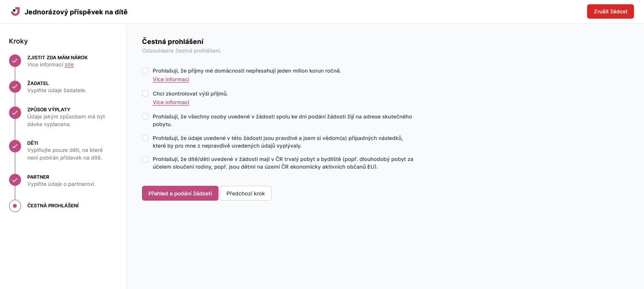The width and height of the screenshot is (644, 289).
Task: Click Přehled a podání žádosti button
Action: [180, 193]
